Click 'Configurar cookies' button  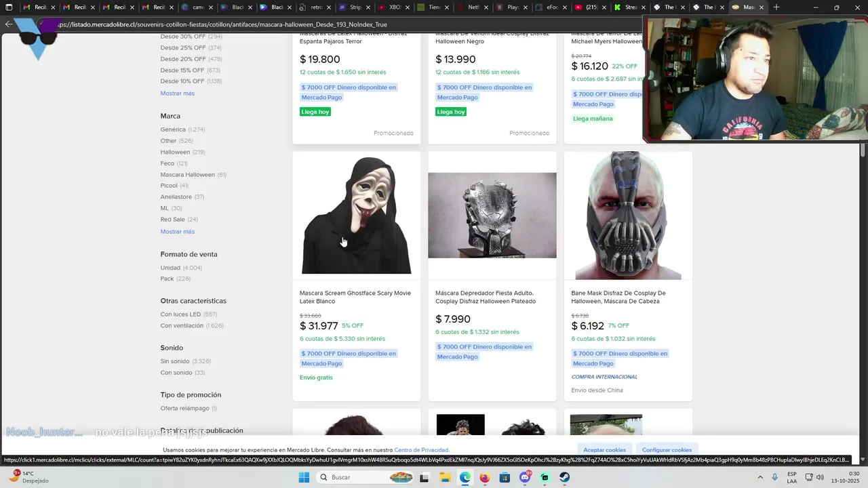coord(667,450)
